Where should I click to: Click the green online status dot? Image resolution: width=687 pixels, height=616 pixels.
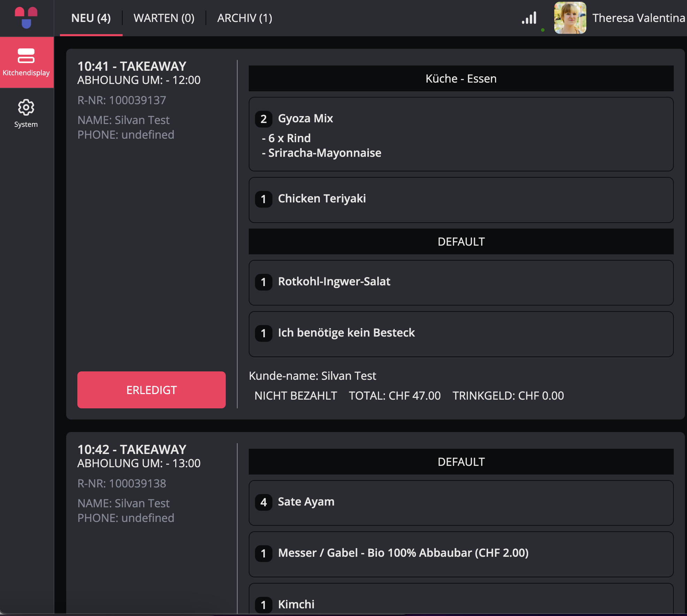543,30
